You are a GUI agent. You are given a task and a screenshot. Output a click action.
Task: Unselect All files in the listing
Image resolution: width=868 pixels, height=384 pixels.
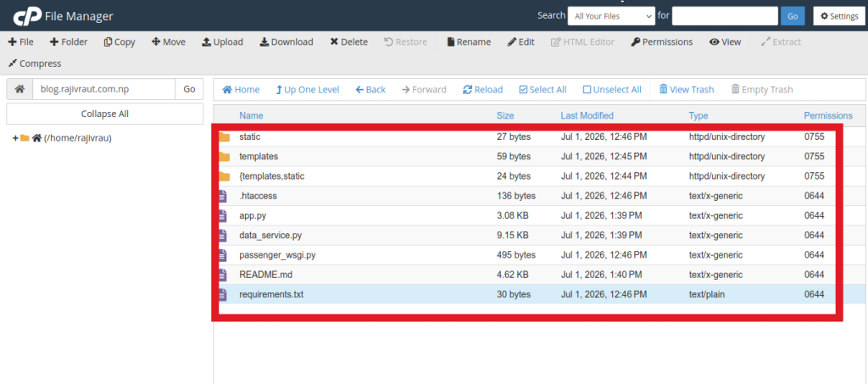point(612,90)
